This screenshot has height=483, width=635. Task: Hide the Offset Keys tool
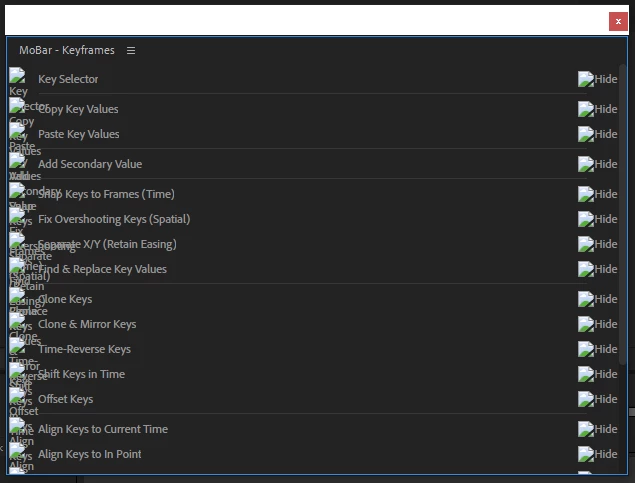click(x=598, y=400)
